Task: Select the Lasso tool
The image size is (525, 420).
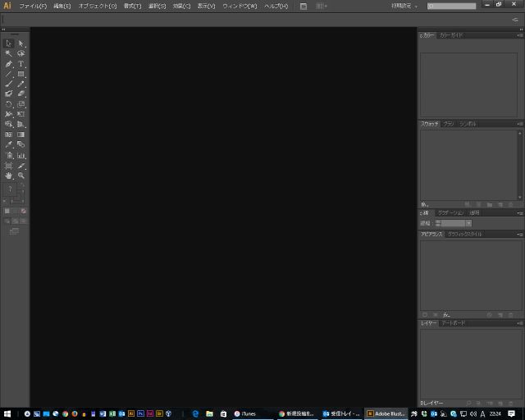Action: click(x=21, y=53)
